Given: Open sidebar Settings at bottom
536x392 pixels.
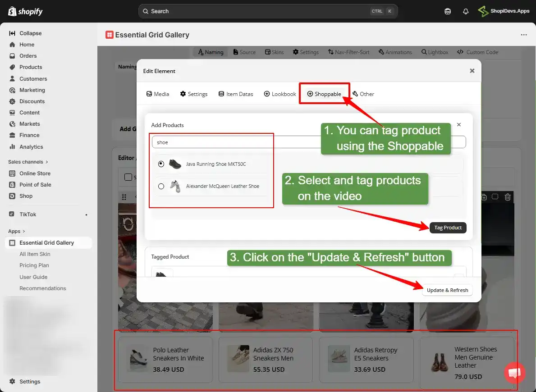Looking at the screenshot, I should point(25,381).
